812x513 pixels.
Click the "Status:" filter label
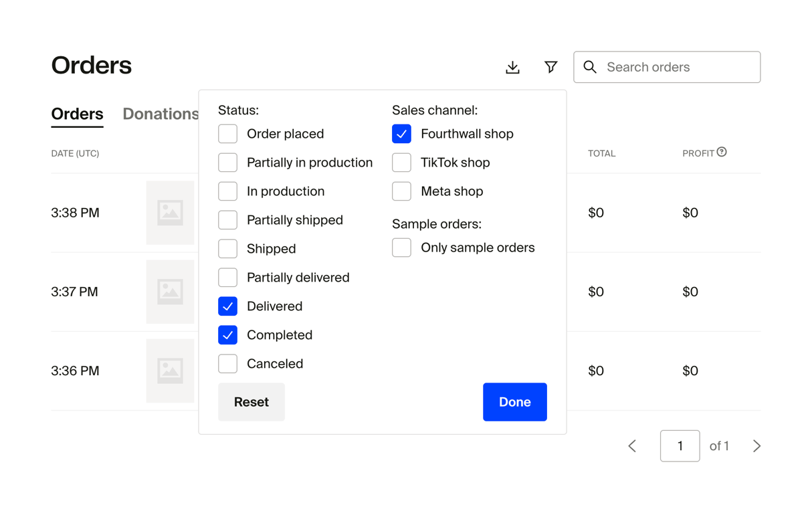[238, 110]
